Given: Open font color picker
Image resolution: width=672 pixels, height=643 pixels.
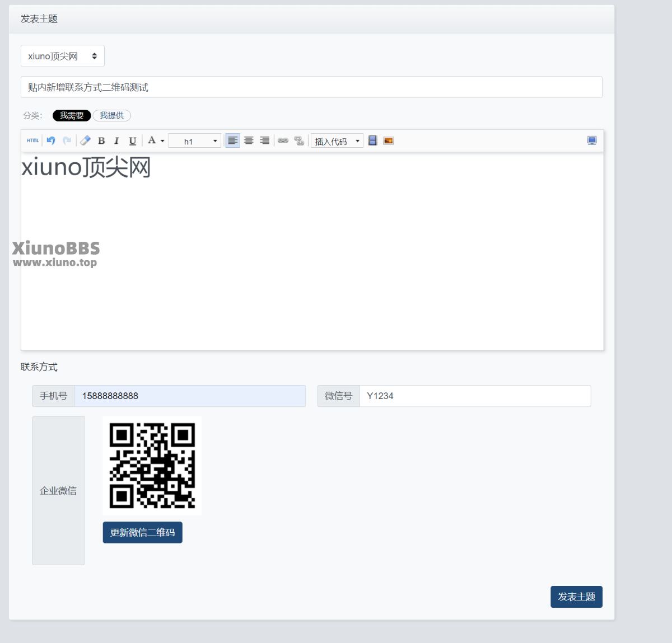Looking at the screenshot, I should (x=156, y=140).
